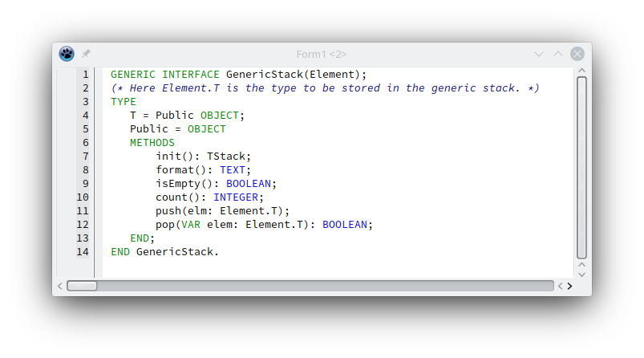The height and width of the screenshot is (358, 644).
Task: Click the METHODS keyword
Action: [152, 143]
